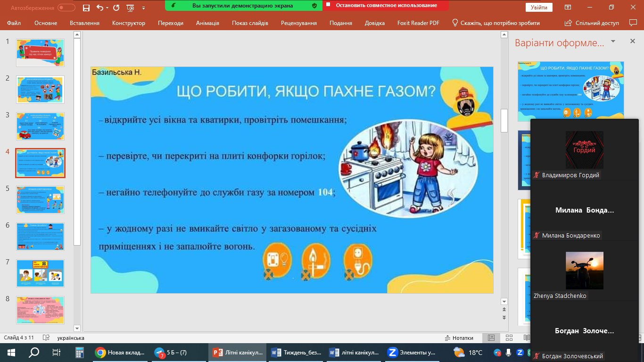Switch to the Вставлення ribbon tab
This screenshot has height=362, width=644.
(x=84, y=23)
